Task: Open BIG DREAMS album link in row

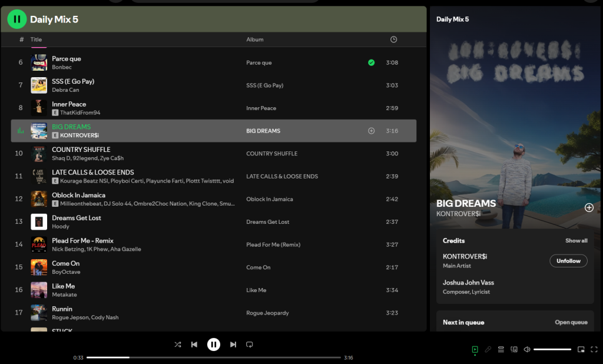Action: 263,131
